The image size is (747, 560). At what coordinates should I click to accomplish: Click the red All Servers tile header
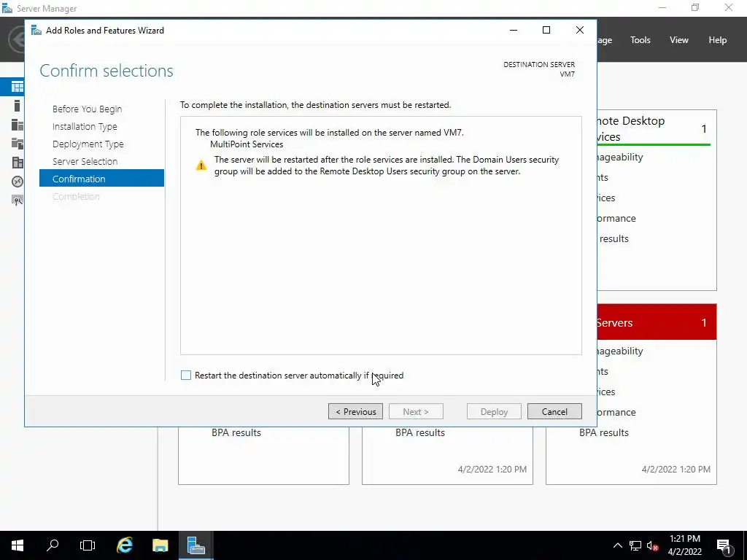[x=657, y=322]
